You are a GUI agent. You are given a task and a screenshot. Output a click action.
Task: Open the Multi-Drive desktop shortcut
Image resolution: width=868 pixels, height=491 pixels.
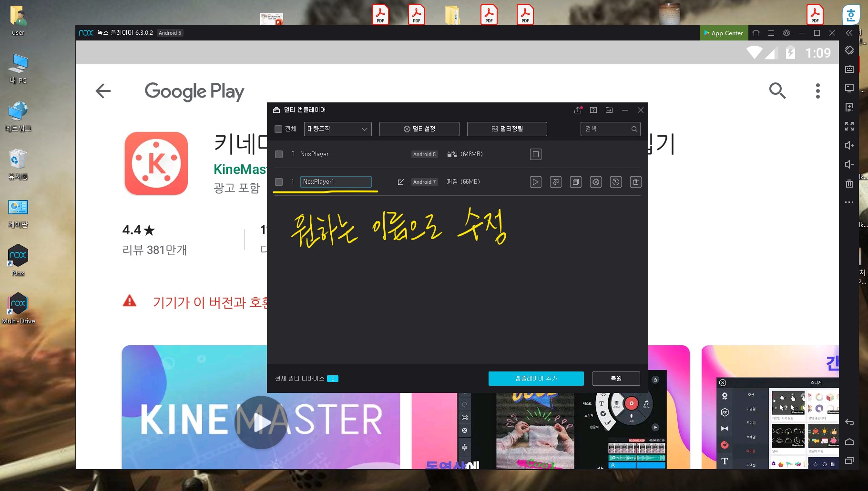18,309
